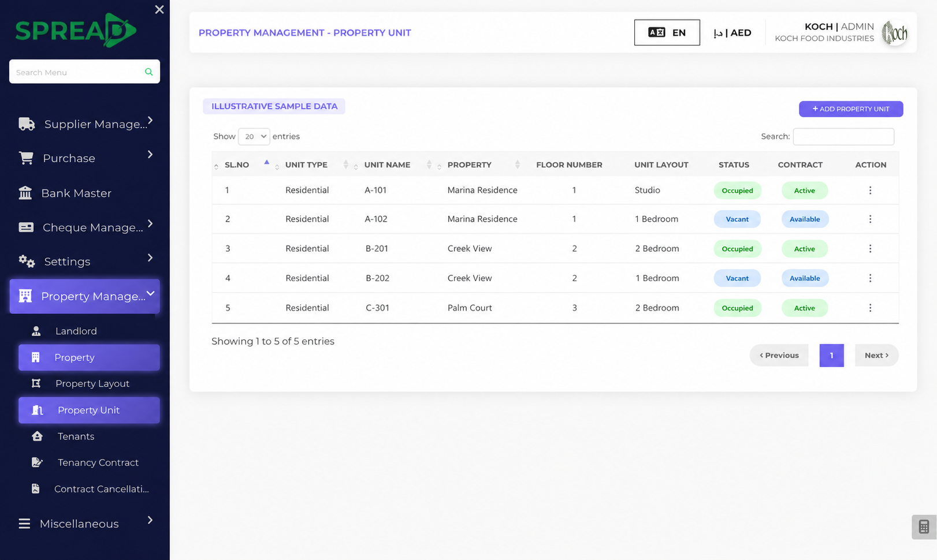The image size is (937, 560).
Task: Click the Cheque Management card icon
Action: coord(26,227)
